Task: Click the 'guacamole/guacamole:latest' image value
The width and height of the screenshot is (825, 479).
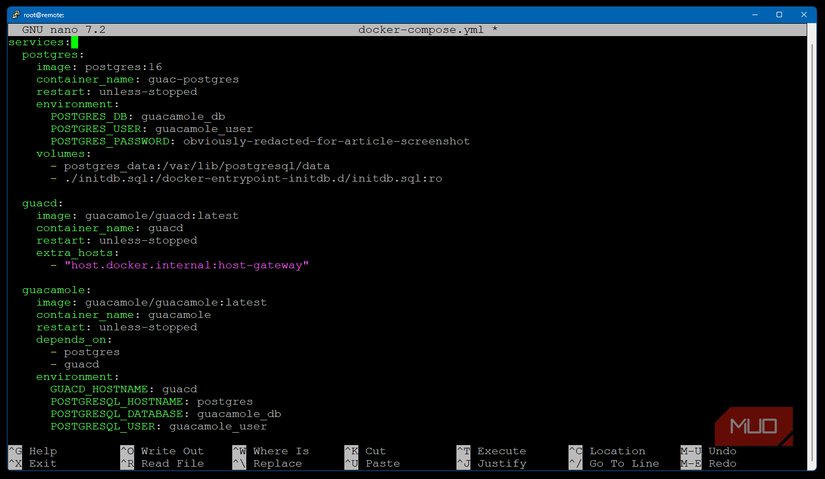Action: point(176,303)
